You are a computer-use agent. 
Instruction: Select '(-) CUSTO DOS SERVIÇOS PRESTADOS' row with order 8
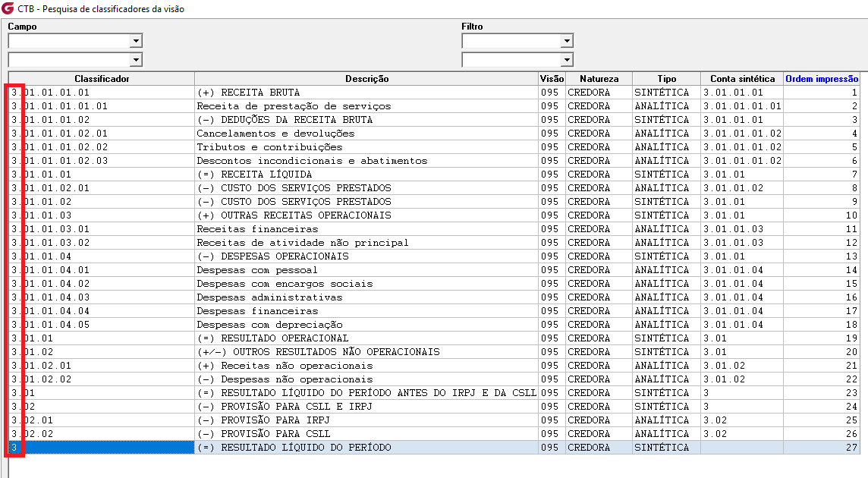click(434, 188)
